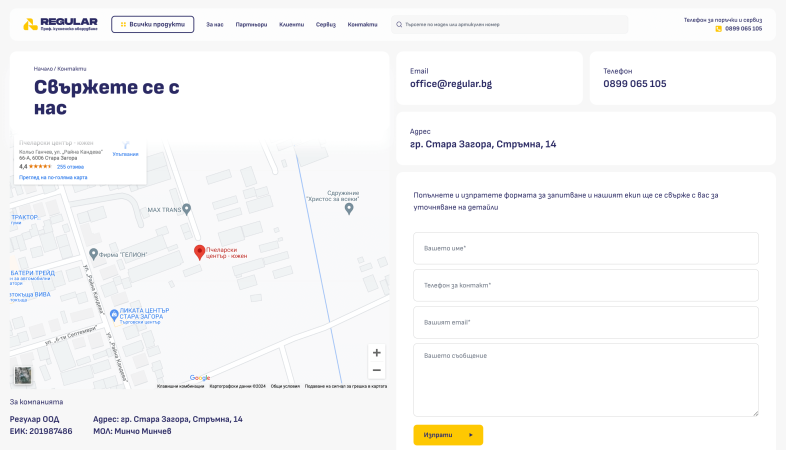Click the 'ЕИК: 201987486' company text
The image size is (786, 450).
(x=41, y=431)
